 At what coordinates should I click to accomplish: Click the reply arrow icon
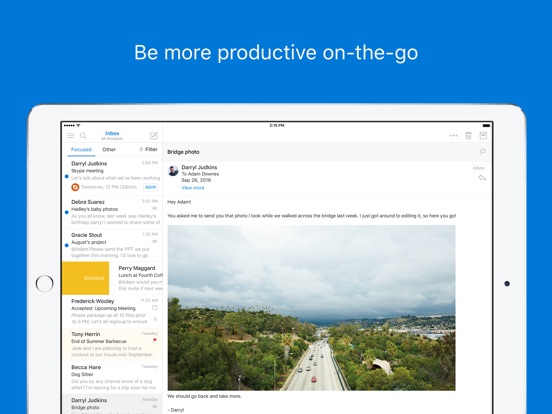click(x=482, y=178)
